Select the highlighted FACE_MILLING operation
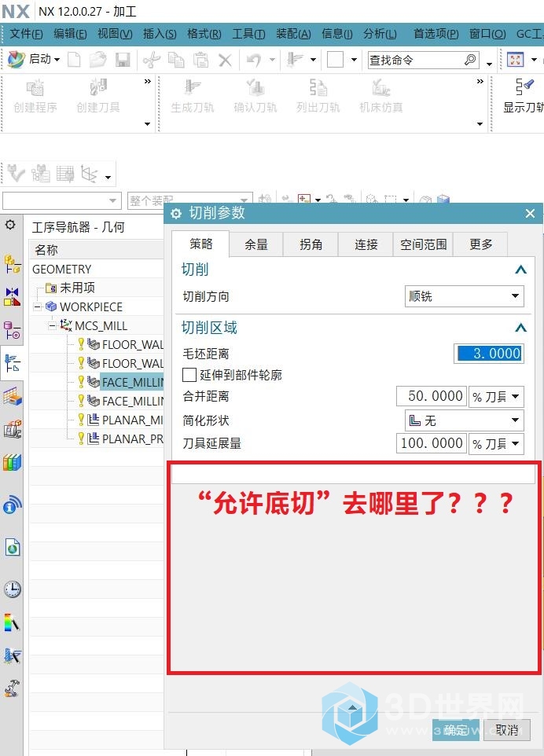The height and width of the screenshot is (756, 544). (132, 383)
